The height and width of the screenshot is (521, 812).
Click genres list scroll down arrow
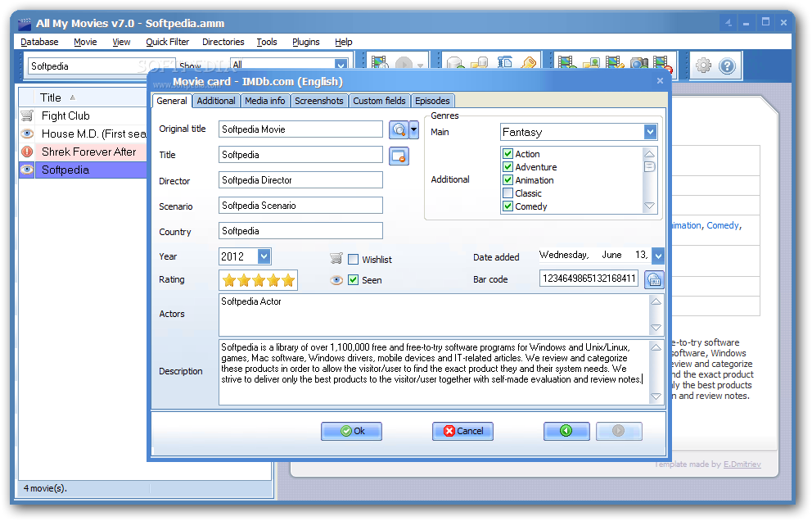pos(649,206)
